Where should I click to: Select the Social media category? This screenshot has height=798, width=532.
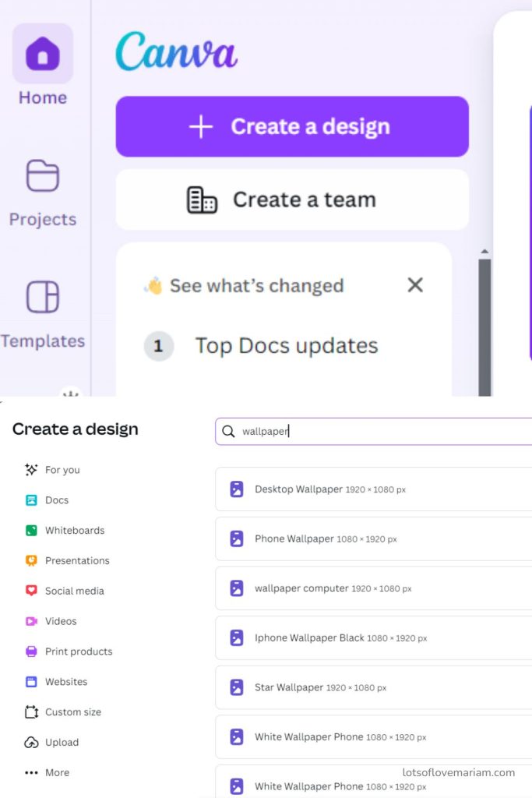coord(65,591)
